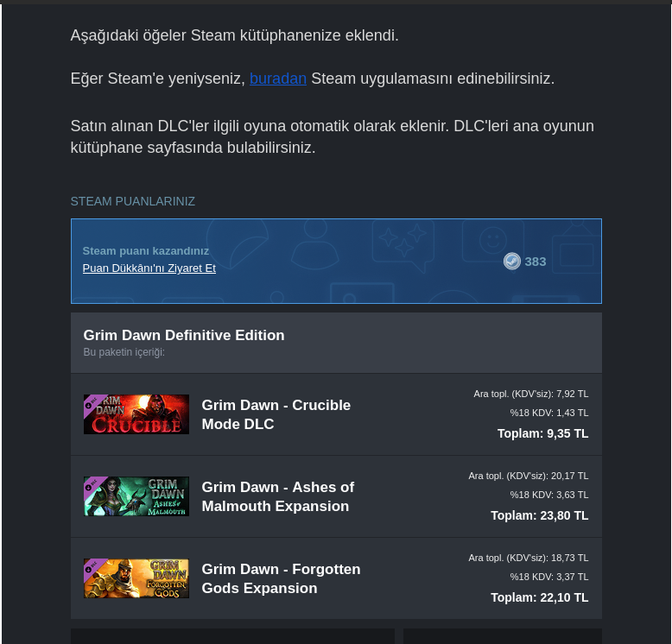Click the 'Grim Dawn Definitive Edition' header
Image resolution: width=672 pixels, height=644 pixels.
tap(184, 335)
